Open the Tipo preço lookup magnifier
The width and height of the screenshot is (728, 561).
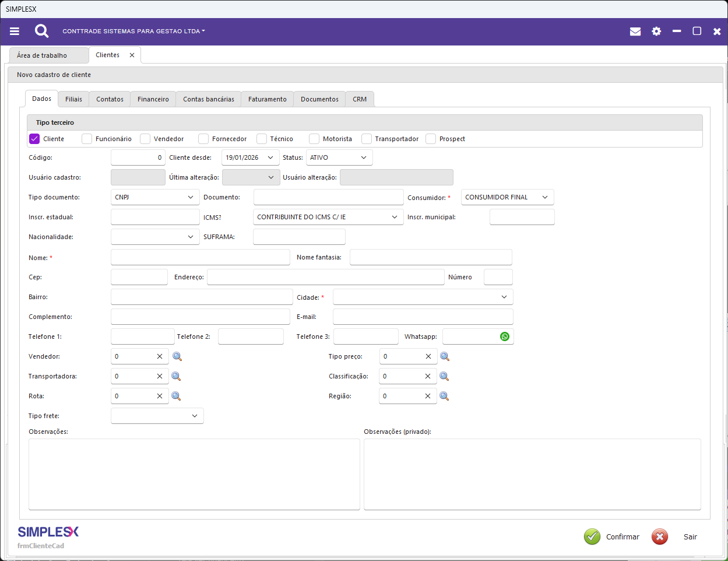point(445,356)
